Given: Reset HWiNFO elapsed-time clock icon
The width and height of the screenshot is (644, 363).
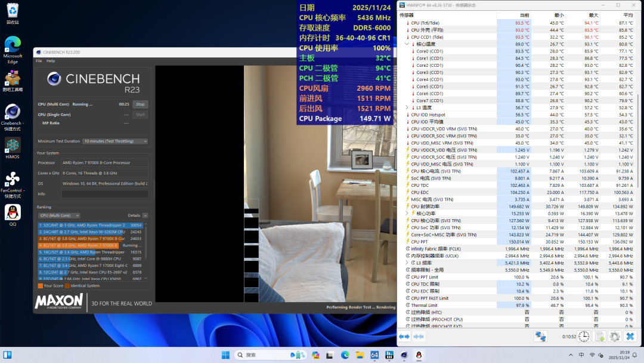Looking at the screenshot, I should click(584, 336).
